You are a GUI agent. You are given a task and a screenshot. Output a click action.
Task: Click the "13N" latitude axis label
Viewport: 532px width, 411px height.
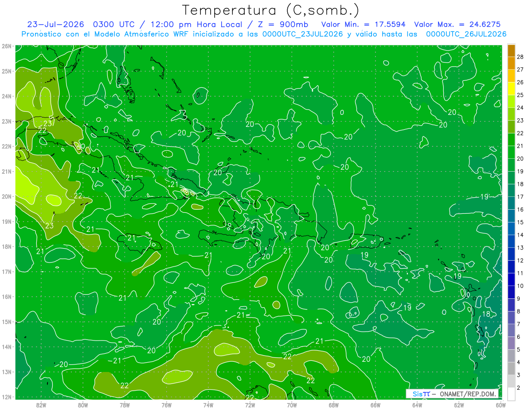click(6, 372)
